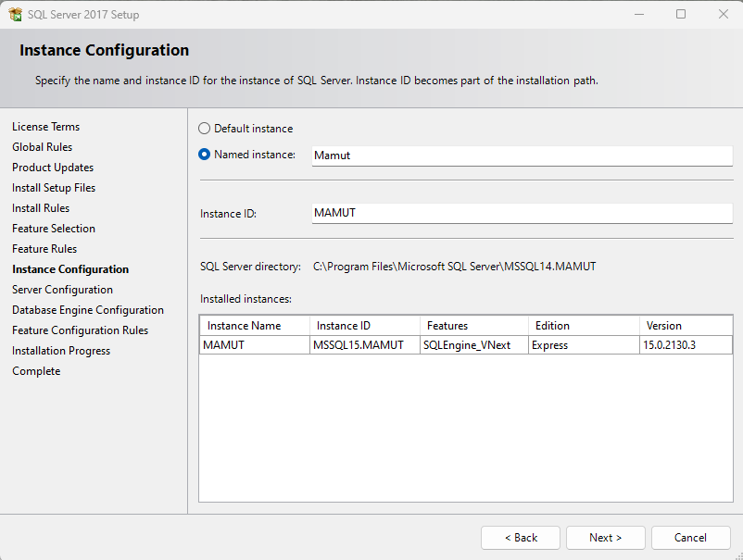Proceed with the Next button

click(606, 538)
